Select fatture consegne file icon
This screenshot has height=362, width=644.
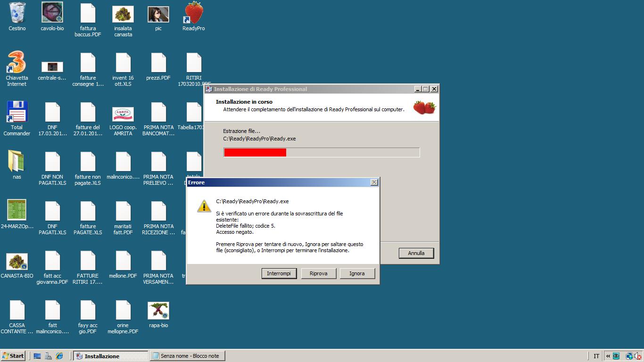88,62
